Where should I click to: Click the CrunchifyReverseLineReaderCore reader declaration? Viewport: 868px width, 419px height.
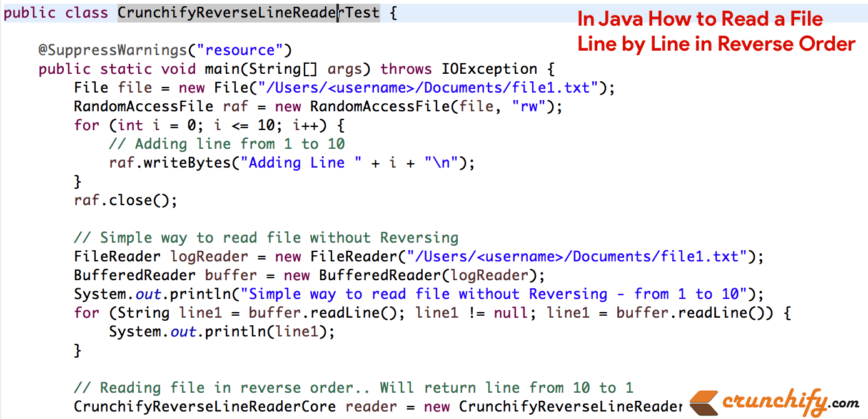point(375,406)
